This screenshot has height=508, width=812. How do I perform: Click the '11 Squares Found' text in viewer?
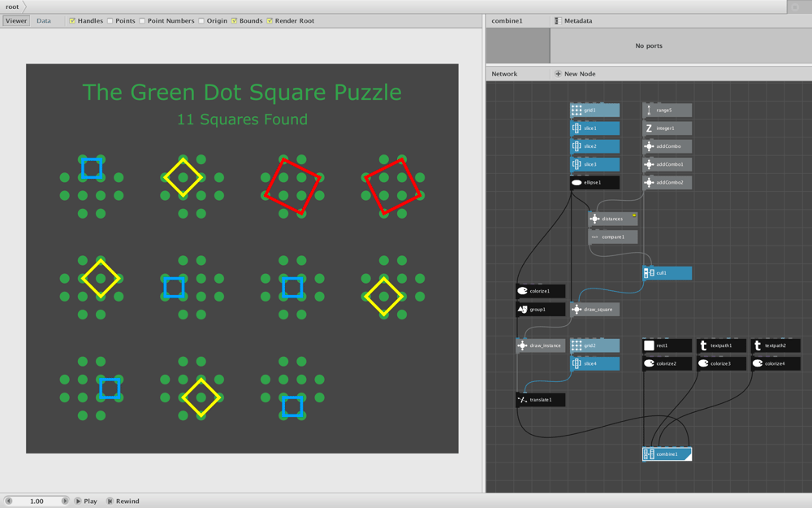[x=242, y=119]
